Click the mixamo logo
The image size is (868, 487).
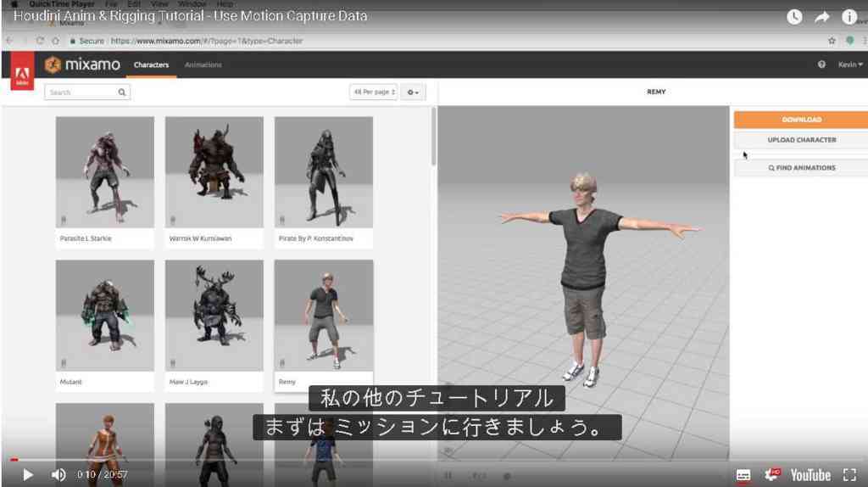[x=82, y=64]
